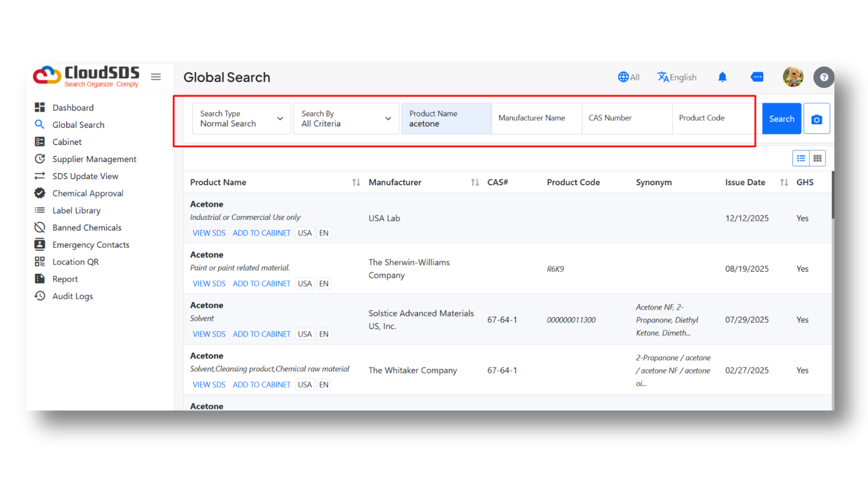View SDS for USA Lab Acetone
868x488 pixels.
click(209, 233)
